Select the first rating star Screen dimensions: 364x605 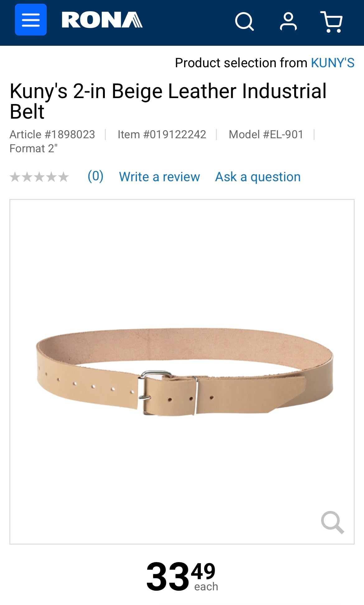(x=15, y=177)
